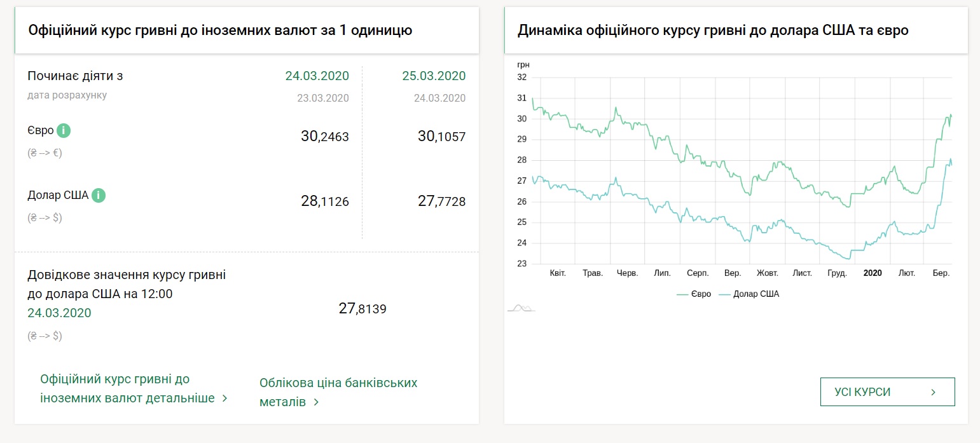Screen dimensions: 980x443
Task: Click the chart title about dollar and euro dynamics
Action: coord(713,30)
